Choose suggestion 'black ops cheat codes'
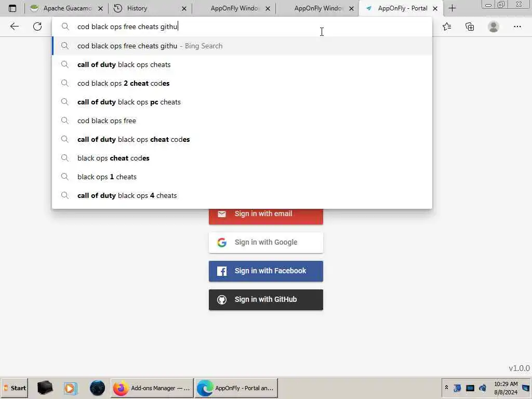 click(242, 158)
